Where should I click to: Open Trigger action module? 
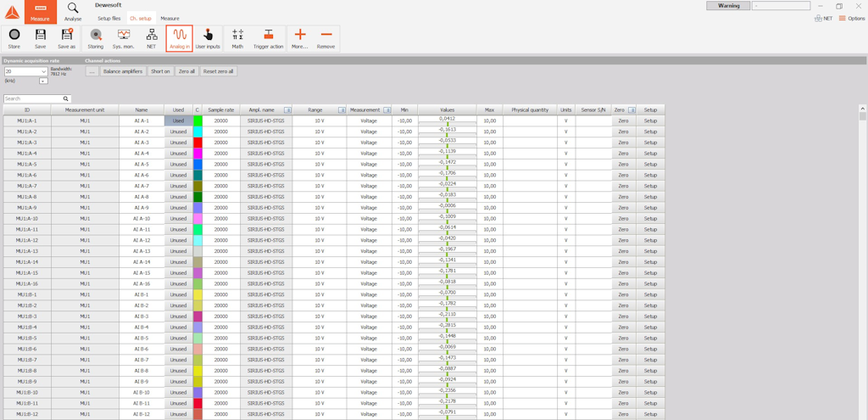[x=269, y=39]
